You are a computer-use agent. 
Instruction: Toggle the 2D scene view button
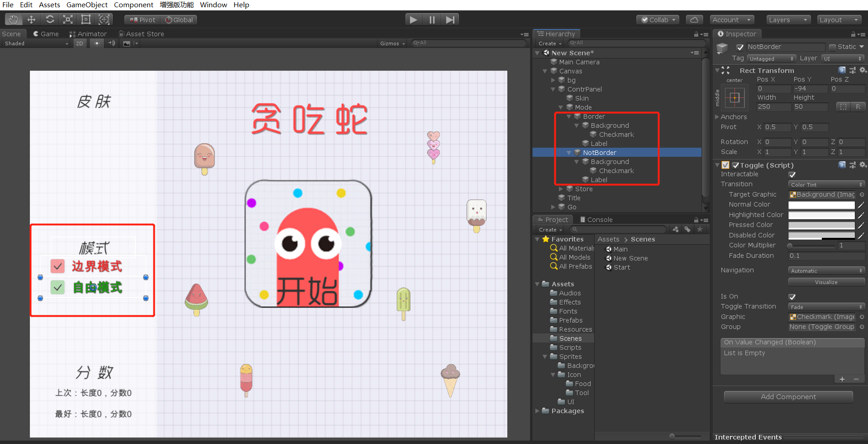[80, 43]
